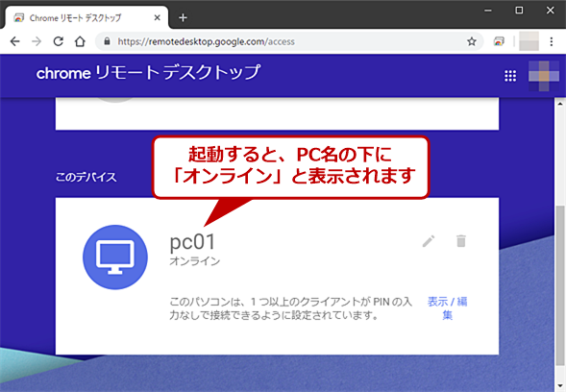Open the Chrome three-dot menu
This screenshot has height=392, width=566.
552,41
